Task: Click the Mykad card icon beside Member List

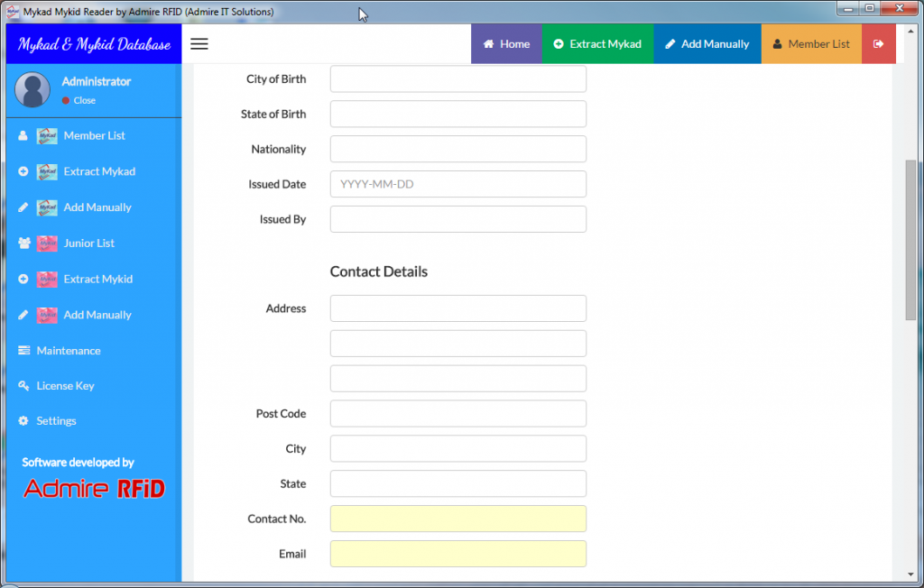Action: (x=47, y=136)
